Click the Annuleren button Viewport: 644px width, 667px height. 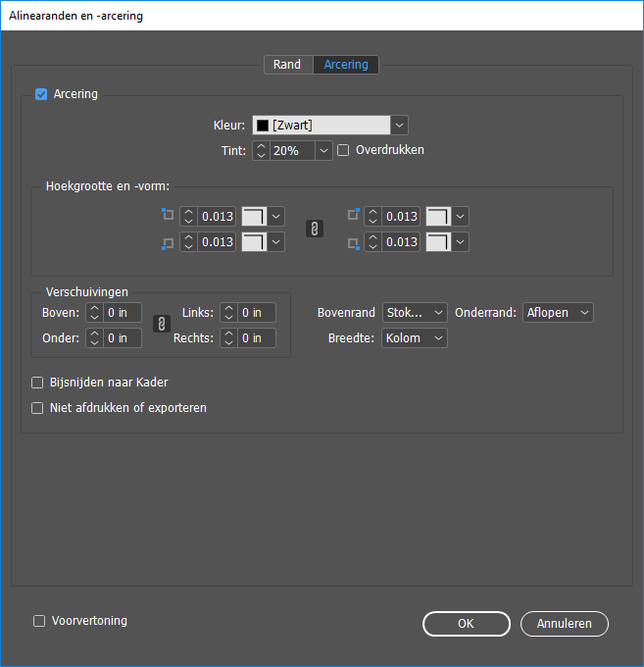click(565, 624)
